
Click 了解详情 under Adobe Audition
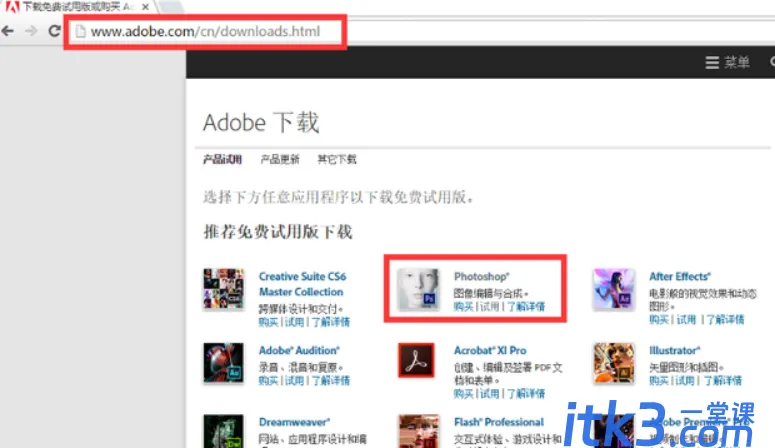pos(330,380)
